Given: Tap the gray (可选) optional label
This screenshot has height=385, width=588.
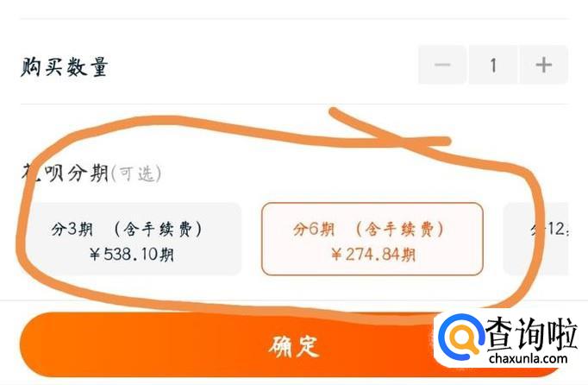Looking at the screenshot, I should pos(136,174).
